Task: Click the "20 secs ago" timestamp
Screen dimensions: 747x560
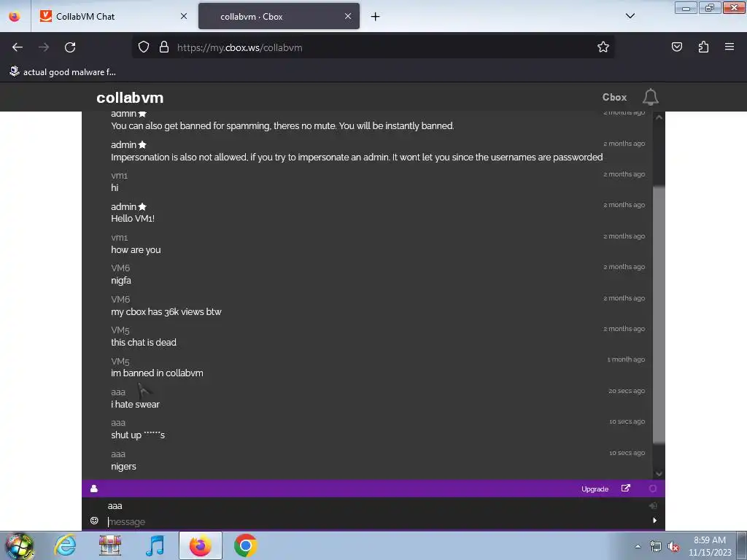Action: (x=627, y=391)
